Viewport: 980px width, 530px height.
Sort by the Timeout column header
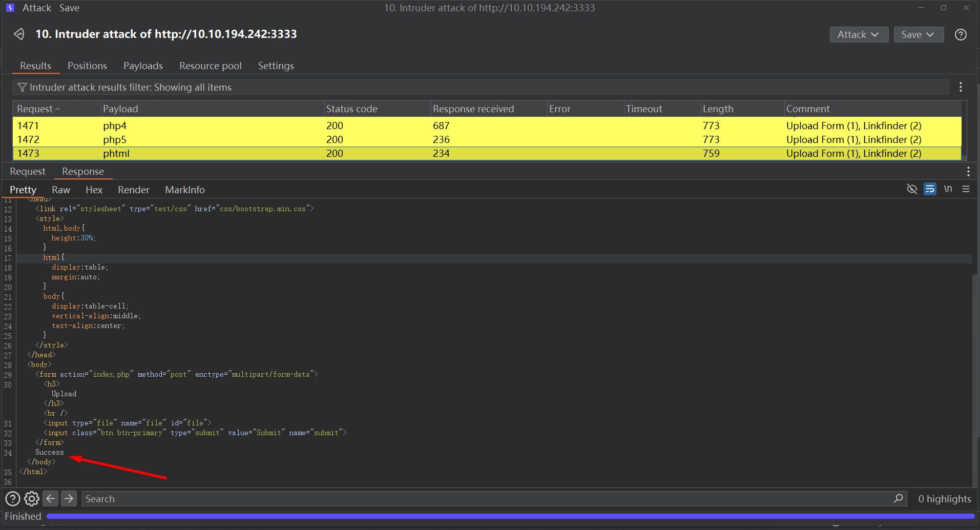[x=662, y=109]
